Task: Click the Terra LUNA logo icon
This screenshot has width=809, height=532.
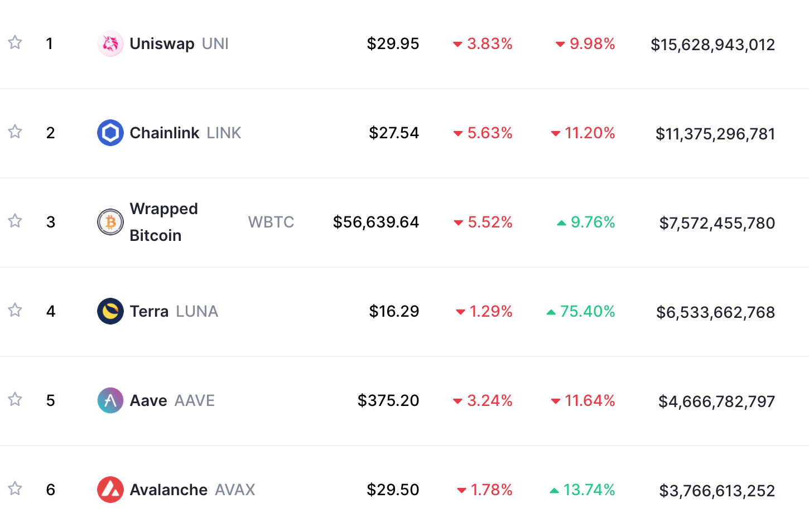Action: click(x=110, y=311)
